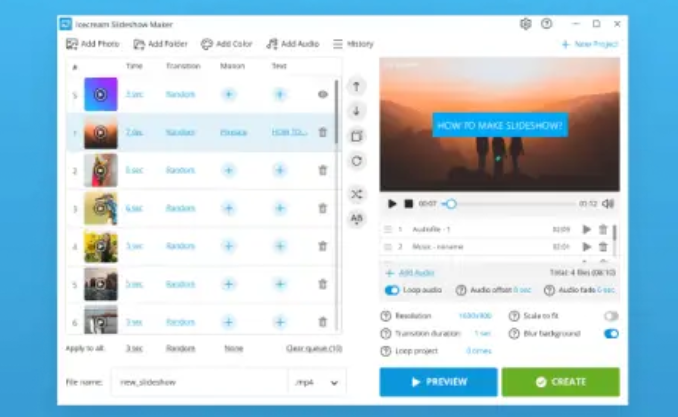Delete slide 6 using its trash icon

click(323, 322)
